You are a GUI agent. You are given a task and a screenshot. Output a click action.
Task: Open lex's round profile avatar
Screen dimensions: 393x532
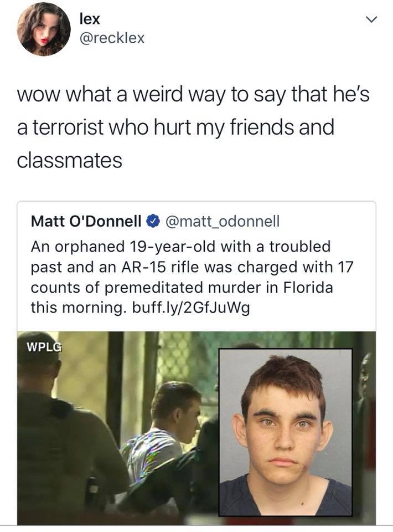click(44, 28)
